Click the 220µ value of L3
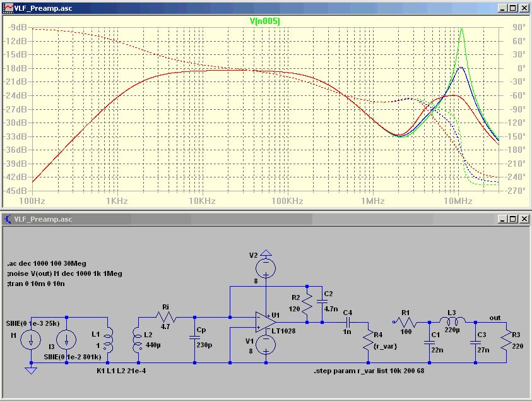 (452, 330)
